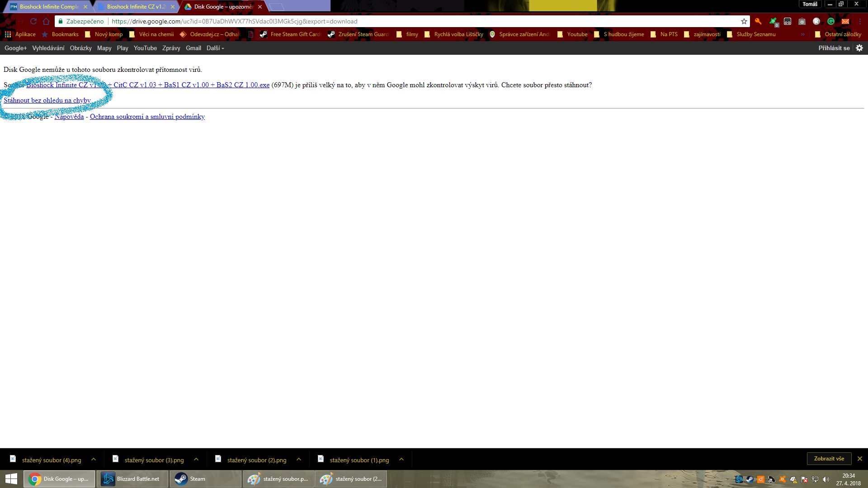Open Google bar settings gear

859,48
